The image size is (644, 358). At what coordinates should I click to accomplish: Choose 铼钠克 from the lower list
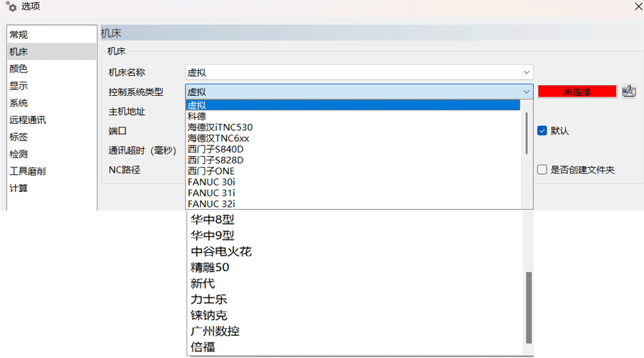[356, 315]
